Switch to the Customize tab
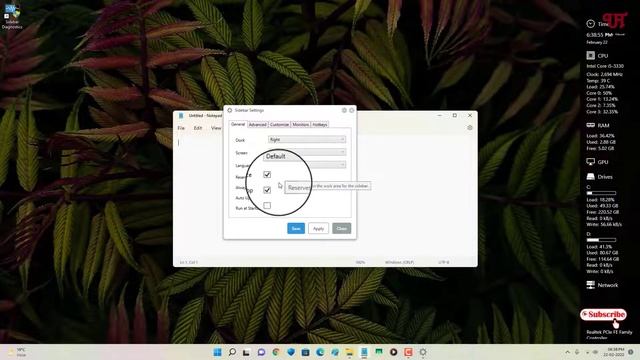Screen dimensions: 640x360 (x=279, y=124)
